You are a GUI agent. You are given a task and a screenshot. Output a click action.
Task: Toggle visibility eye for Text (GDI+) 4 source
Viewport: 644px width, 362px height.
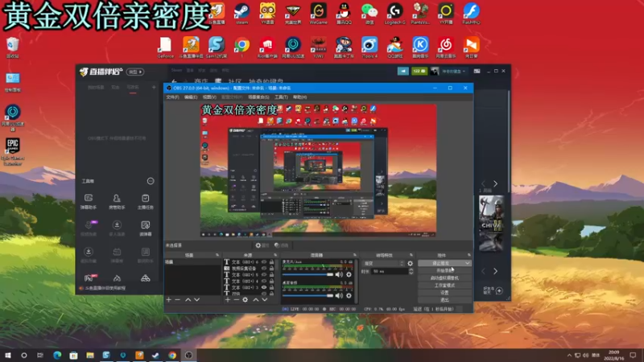coord(264,282)
